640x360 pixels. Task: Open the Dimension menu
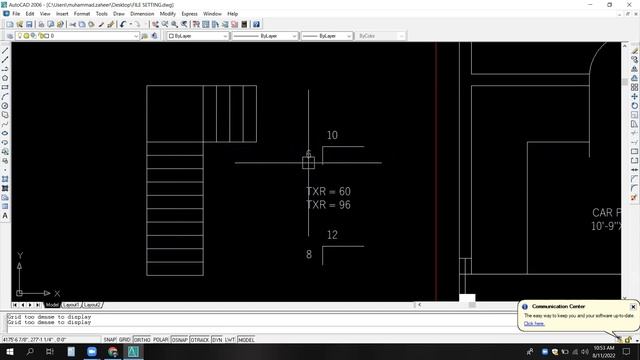point(142,13)
